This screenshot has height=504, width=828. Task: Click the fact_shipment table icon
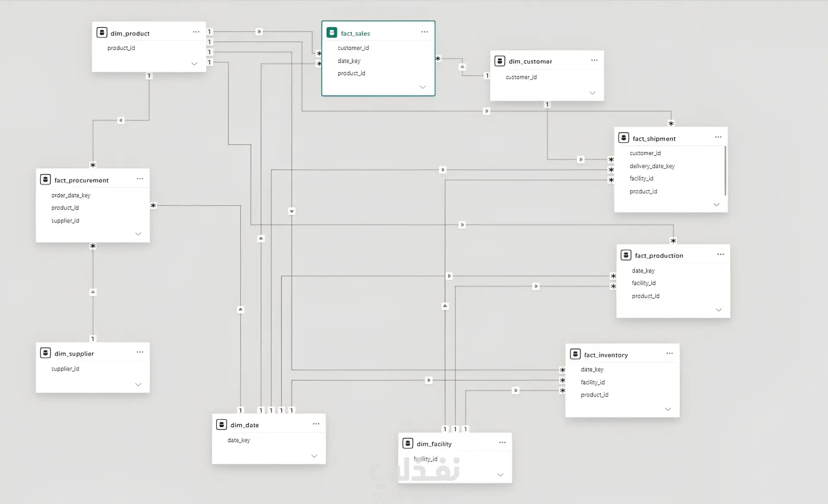pyautogui.click(x=624, y=138)
